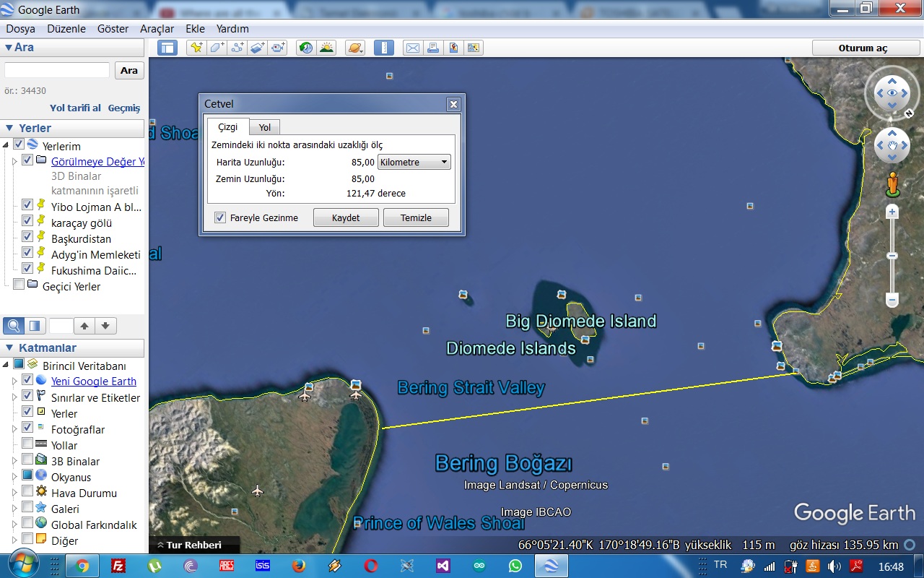
Task: Uncheck Fareyle Gezinme checkbox
Action: [x=220, y=217]
